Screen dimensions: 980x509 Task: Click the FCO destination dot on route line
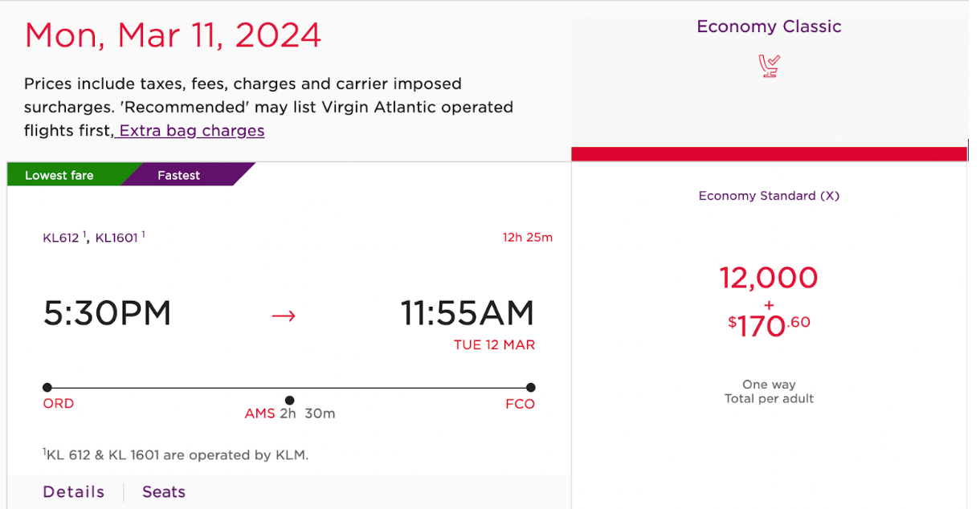(x=531, y=388)
